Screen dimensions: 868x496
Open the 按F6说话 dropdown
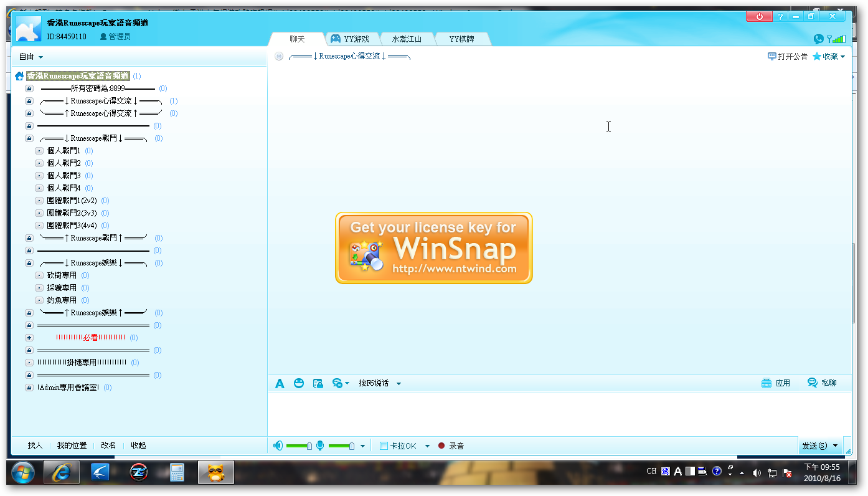click(399, 384)
